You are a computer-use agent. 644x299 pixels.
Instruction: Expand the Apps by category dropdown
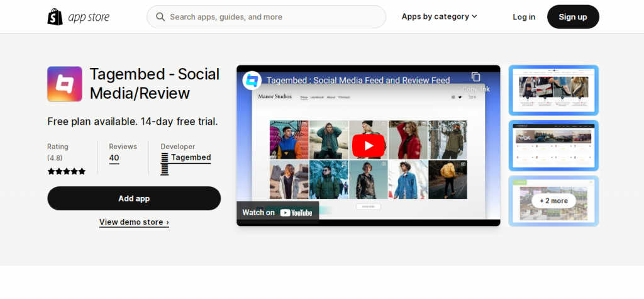coord(439,17)
